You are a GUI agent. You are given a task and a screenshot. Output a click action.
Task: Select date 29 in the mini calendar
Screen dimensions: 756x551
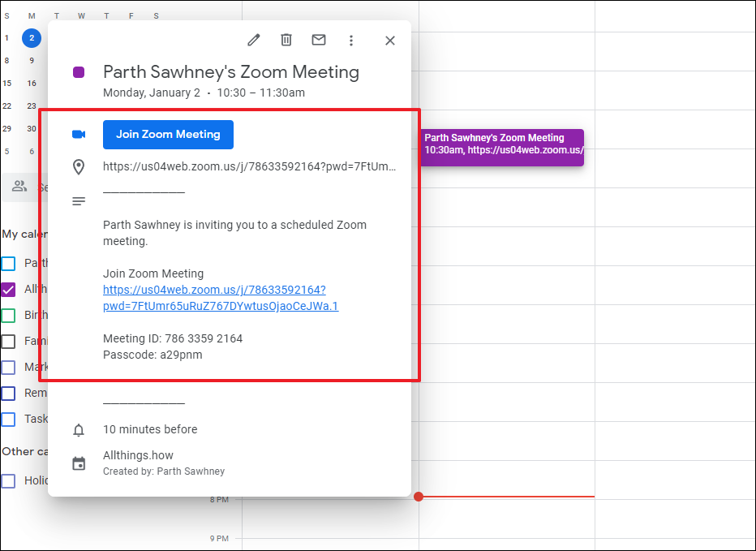point(6,128)
